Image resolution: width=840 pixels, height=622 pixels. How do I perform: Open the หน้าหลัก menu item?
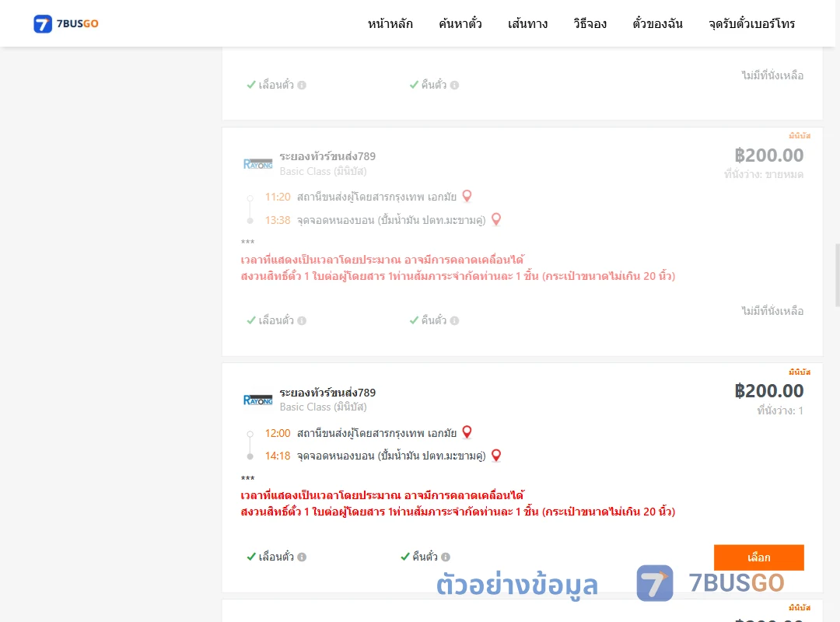[x=390, y=23]
